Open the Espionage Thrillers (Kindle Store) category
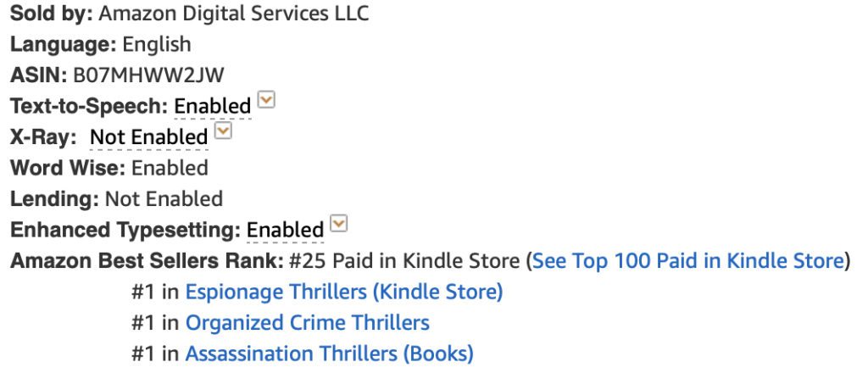Viewport: 868px width, 373px height. click(344, 292)
